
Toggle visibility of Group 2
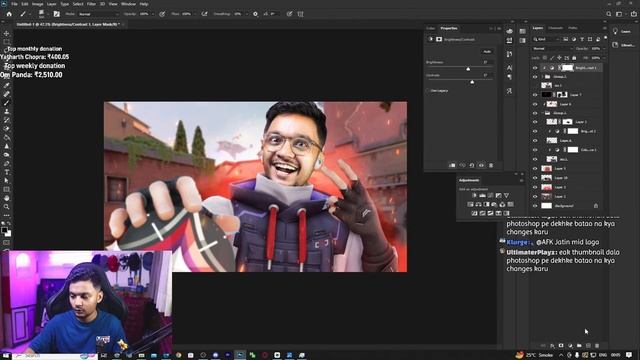535,77
